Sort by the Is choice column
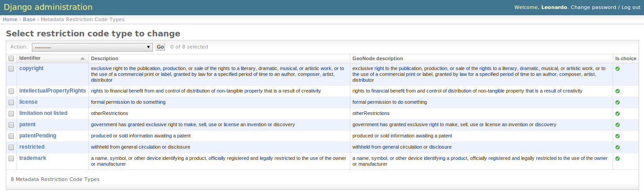Image resolution: width=644 pixels, height=194 pixels. pos(626,58)
